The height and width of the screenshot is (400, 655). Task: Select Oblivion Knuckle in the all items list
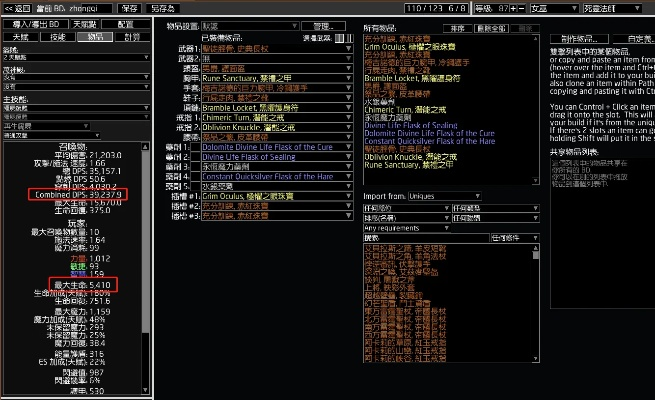[x=411, y=157]
